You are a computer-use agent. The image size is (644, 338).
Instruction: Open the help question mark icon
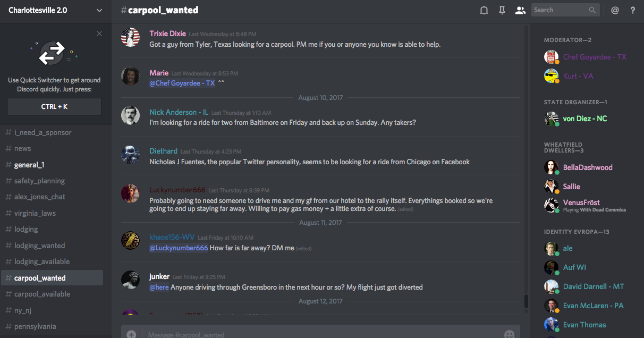point(632,10)
